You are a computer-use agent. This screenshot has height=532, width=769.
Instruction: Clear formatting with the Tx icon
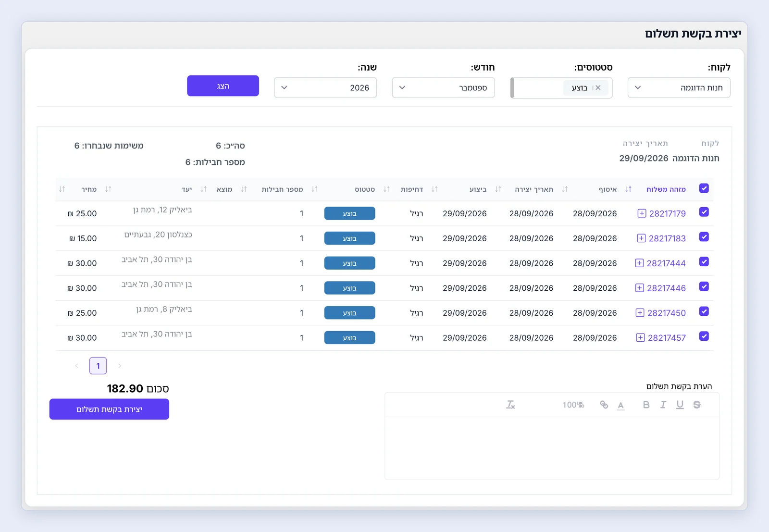tap(510, 405)
